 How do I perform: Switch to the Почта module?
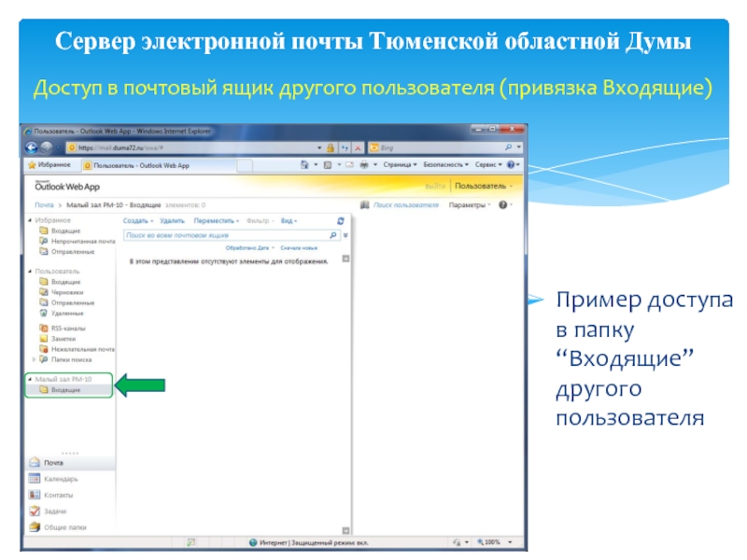(x=70, y=463)
